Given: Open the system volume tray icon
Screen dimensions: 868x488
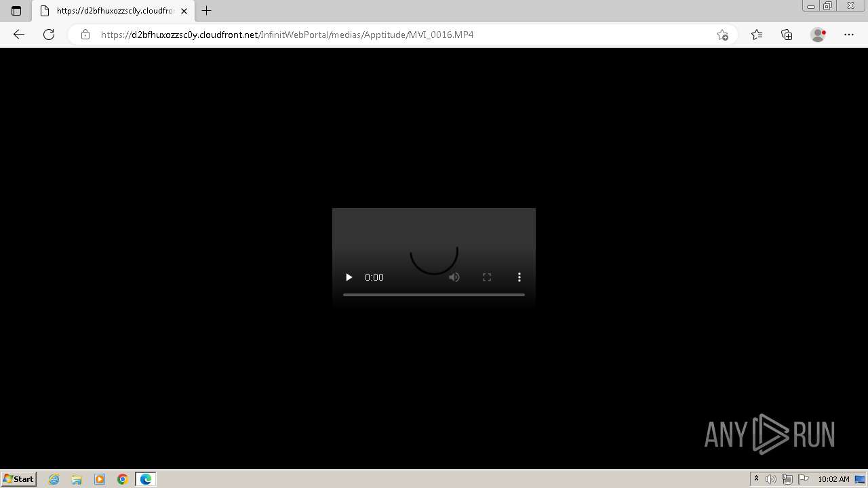Looking at the screenshot, I should coord(771,479).
